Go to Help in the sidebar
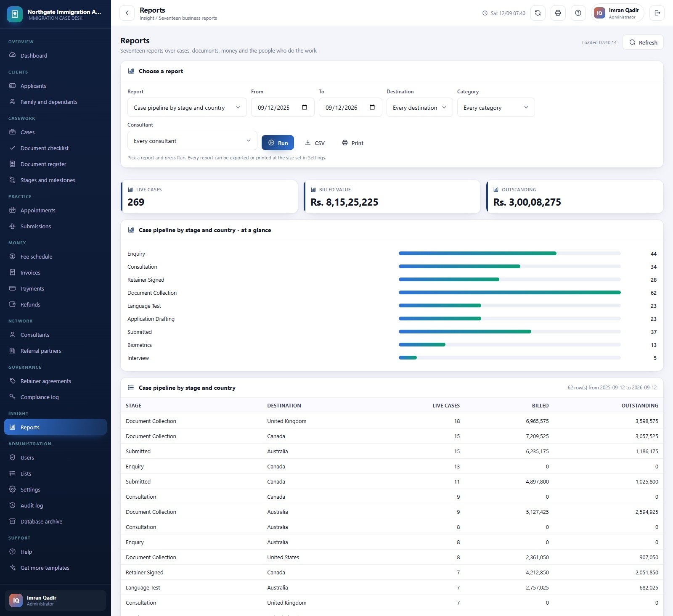This screenshot has height=616, width=673. 56,552
